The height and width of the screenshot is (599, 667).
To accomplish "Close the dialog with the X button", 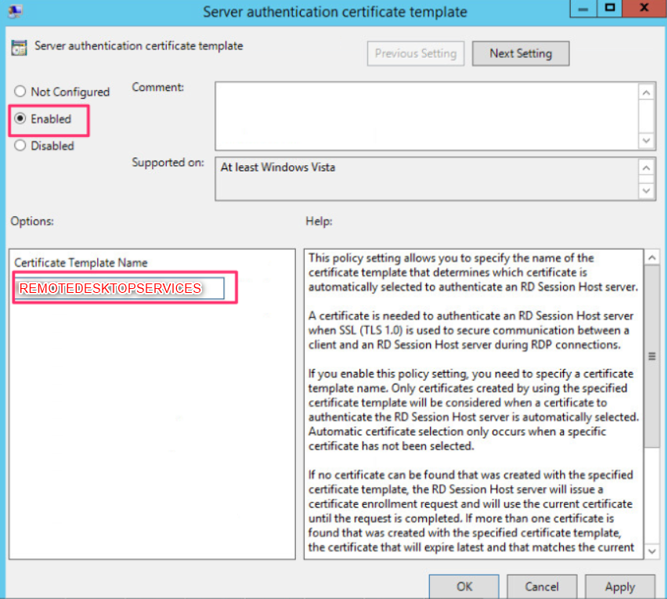I will (x=644, y=8).
